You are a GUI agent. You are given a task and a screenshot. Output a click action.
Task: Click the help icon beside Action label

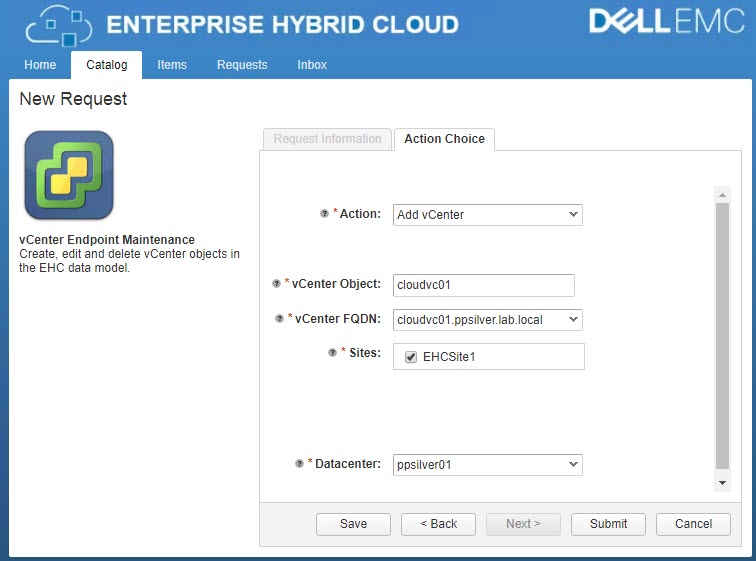click(x=324, y=214)
